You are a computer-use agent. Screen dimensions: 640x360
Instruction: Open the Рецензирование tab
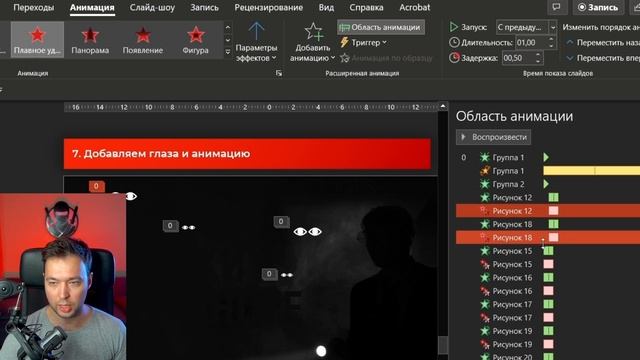(x=269, y=7)
